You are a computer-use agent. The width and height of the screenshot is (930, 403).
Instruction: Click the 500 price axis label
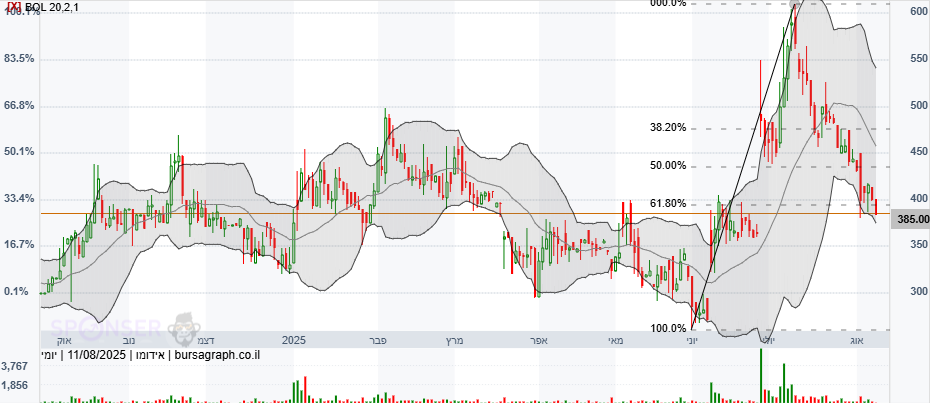918,106
